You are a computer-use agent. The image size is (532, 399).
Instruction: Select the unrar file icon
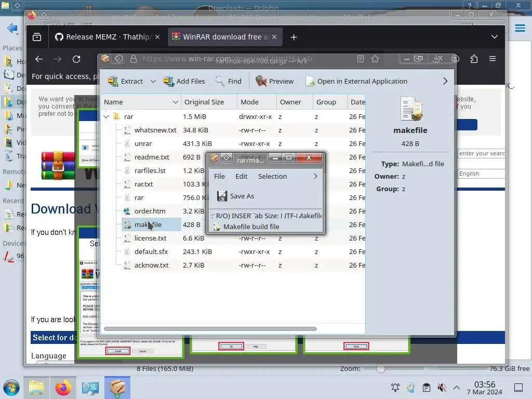pos(127,144)
